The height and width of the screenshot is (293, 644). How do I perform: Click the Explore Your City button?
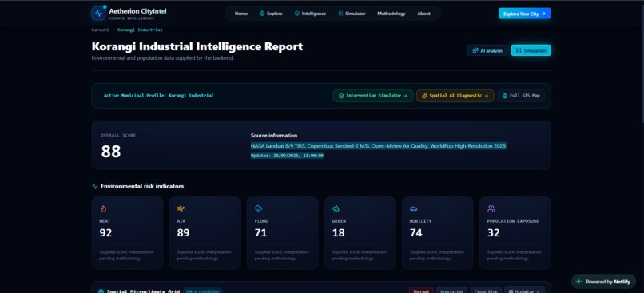[524, 14]
